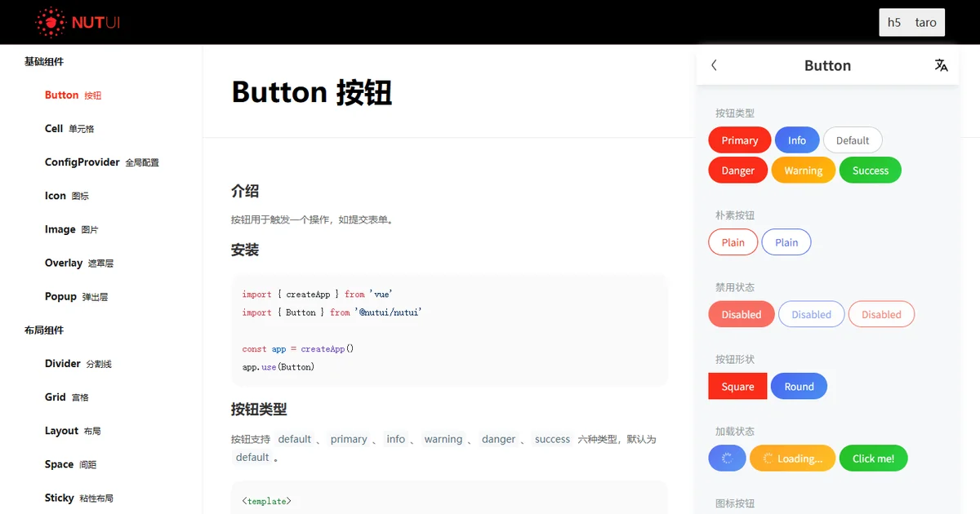Image resolution: width=980 pixels, height=514 pixels.
Task: Click the red Danger demo button
Action: [x=738, y=171]
